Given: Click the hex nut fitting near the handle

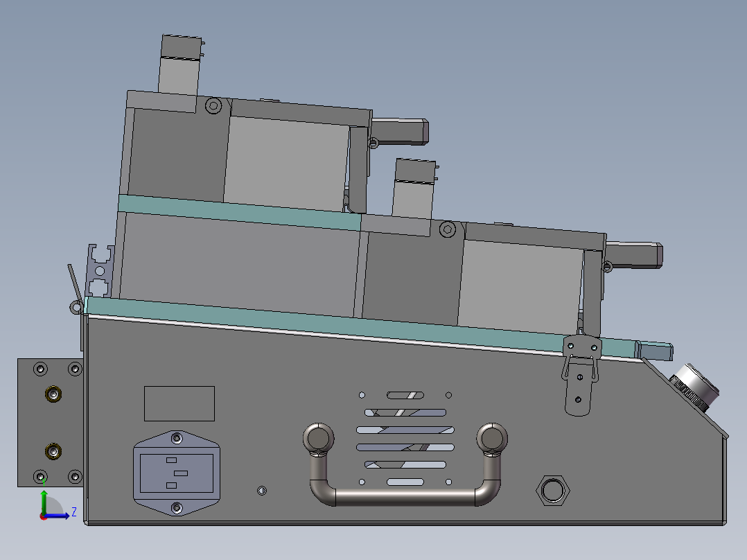Looking at the screenshot, I should tap(552, 491).
